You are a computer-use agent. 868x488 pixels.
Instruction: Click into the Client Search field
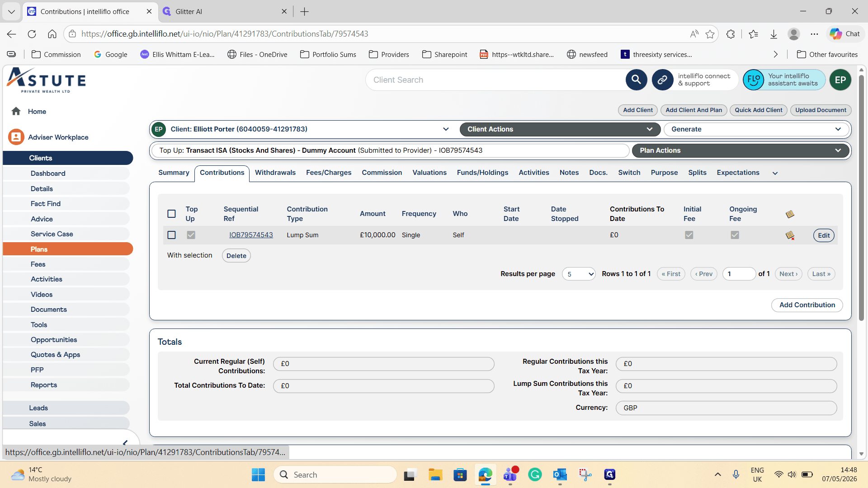click(x=495, y=80)
